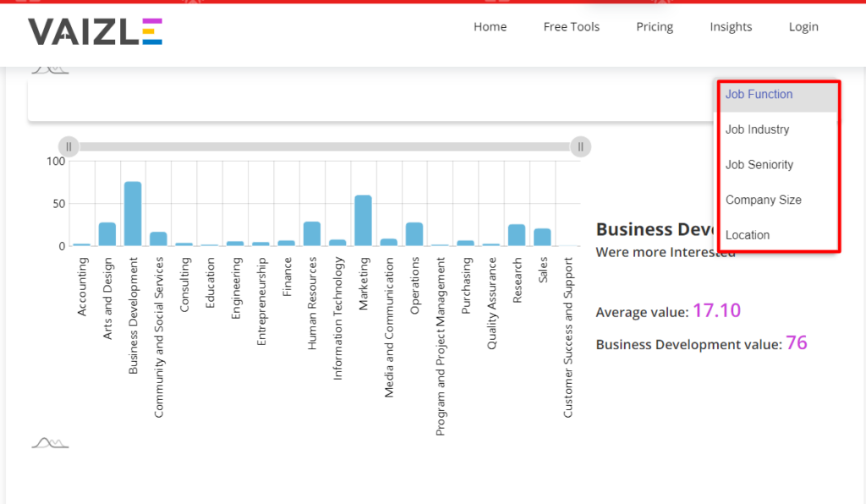The height and width of the screenshot is (504, 866).
Task: Click the Marketing bar on the chart
Action: coord(362,220)
